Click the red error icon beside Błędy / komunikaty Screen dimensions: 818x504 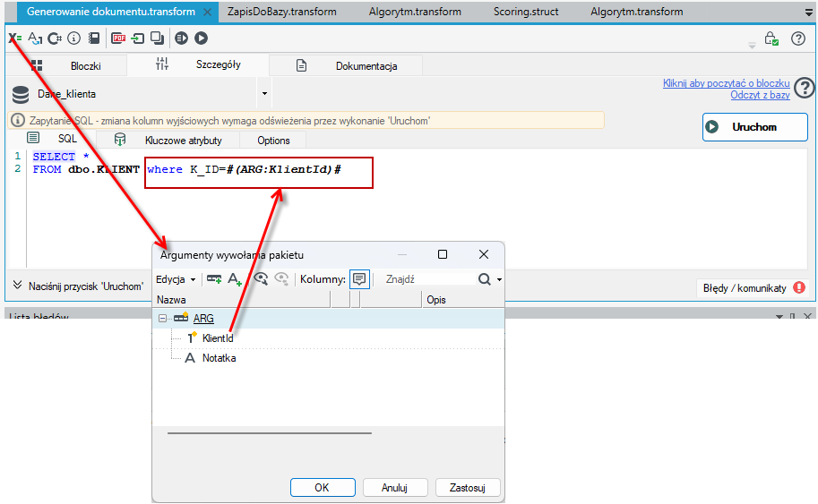[798, 287]
